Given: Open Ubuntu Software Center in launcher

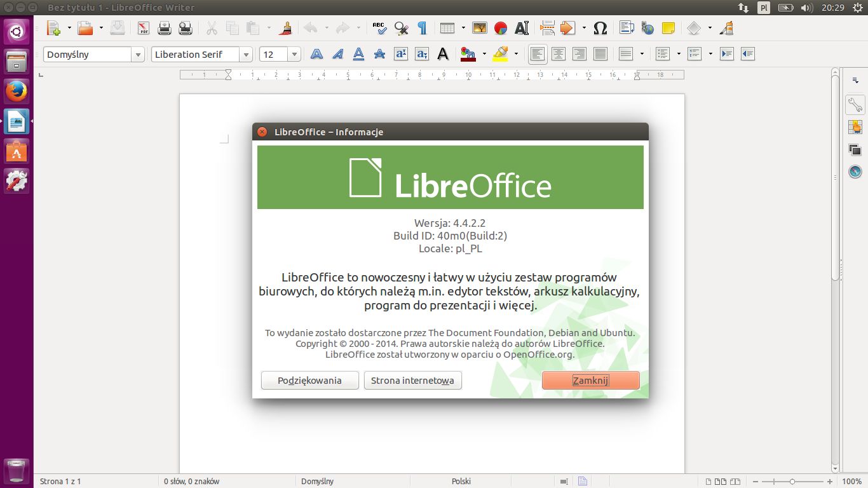Looking at the screenshot, I should tap(17, 152).
